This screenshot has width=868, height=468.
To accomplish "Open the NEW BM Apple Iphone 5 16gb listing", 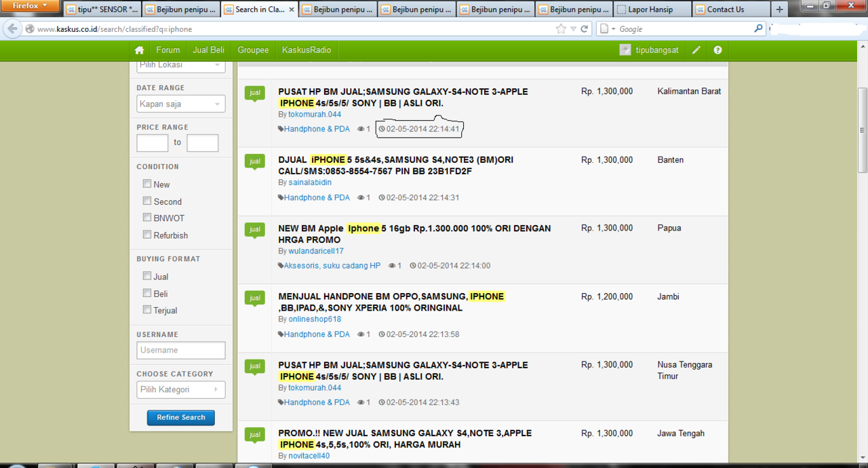I will [414, 234].
